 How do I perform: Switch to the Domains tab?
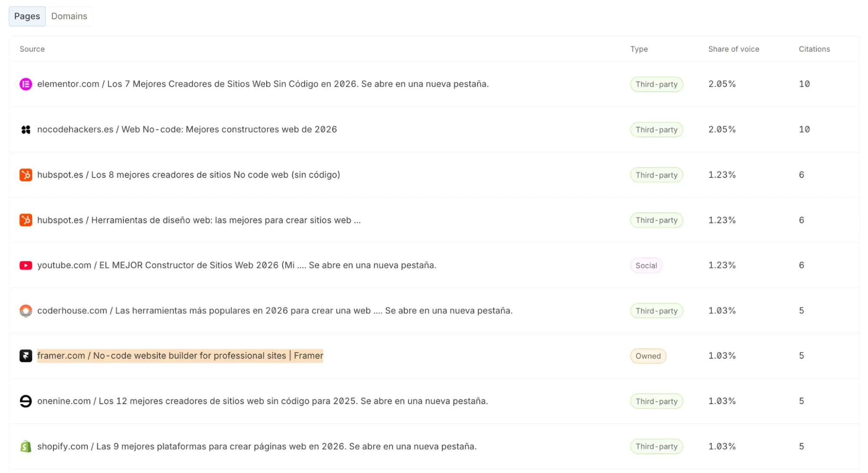click(x=69, y=16)
